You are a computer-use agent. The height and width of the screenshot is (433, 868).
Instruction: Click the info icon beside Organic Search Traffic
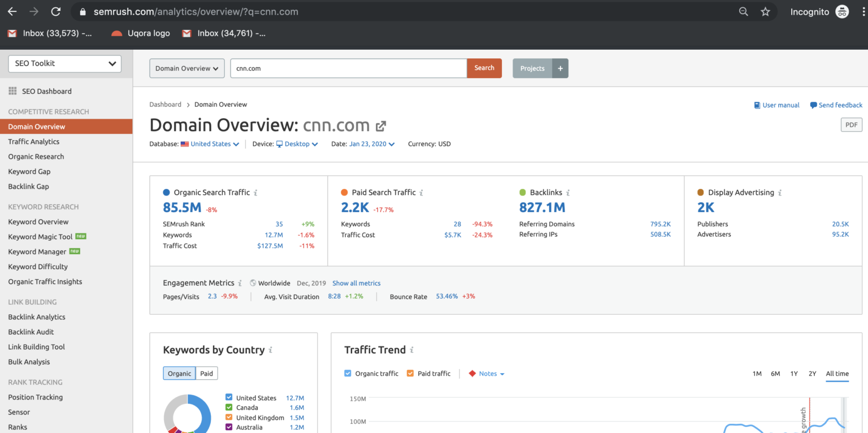point(255,192)
